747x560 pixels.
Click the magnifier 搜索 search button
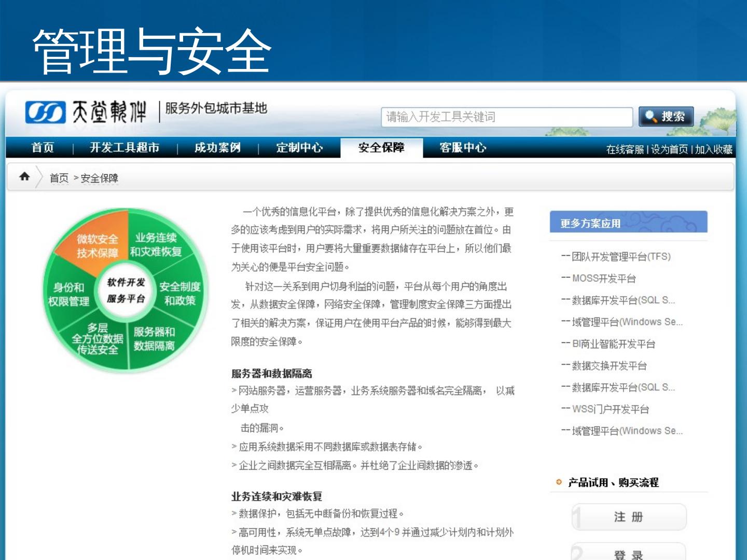point(666,117)
